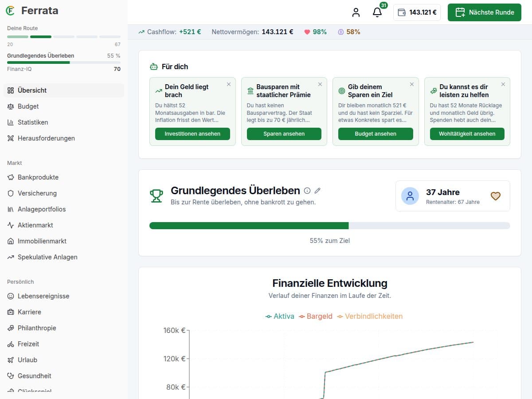Go to Aktienmarkt
The image size is (532, 399).
pyautogui.click(x=64, y=225)
